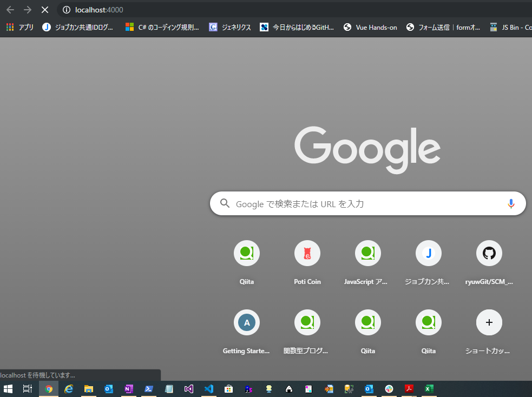Click the magnifier icon in the search box

point(225,203)
